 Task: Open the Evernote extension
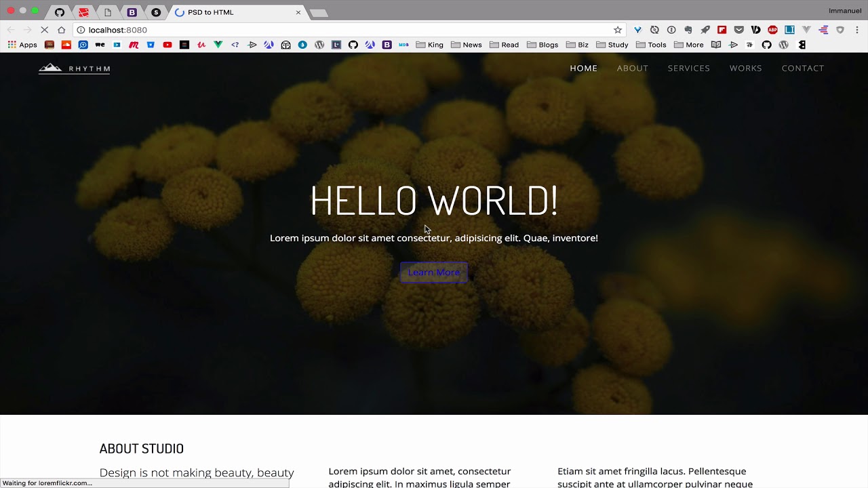(x=688, y=30)
